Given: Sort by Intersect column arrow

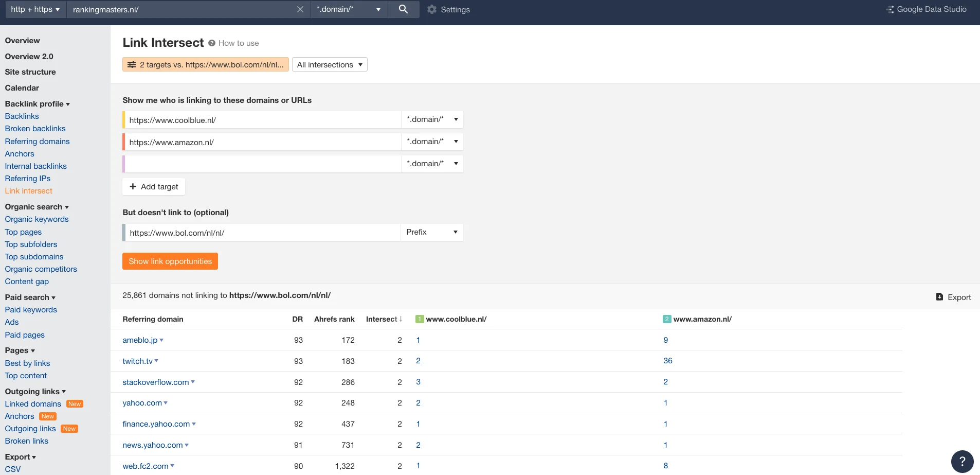Looking at the screenshot, I should (401, 319).
